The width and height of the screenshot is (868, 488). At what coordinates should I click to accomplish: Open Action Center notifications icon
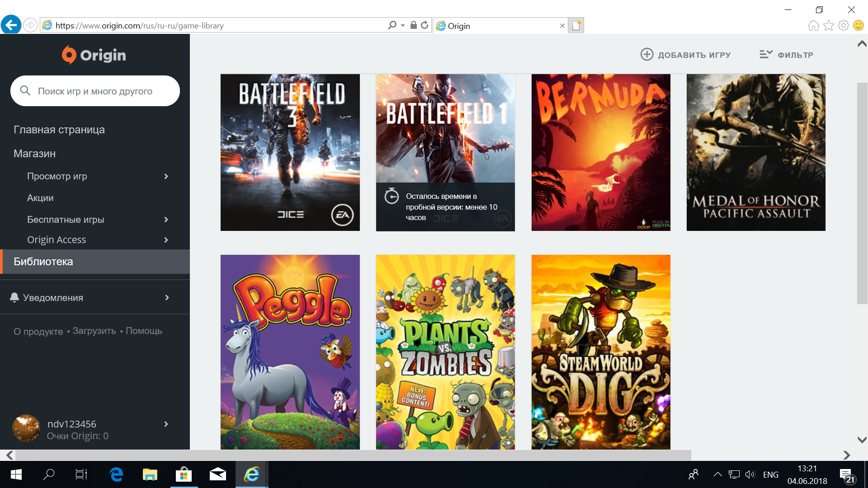[848, 475]
